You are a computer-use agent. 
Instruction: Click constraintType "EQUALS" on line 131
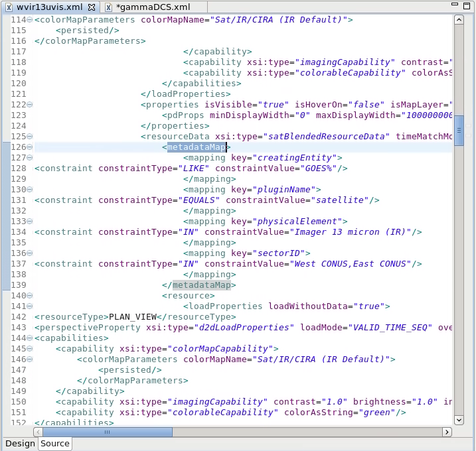click(199, 200)
